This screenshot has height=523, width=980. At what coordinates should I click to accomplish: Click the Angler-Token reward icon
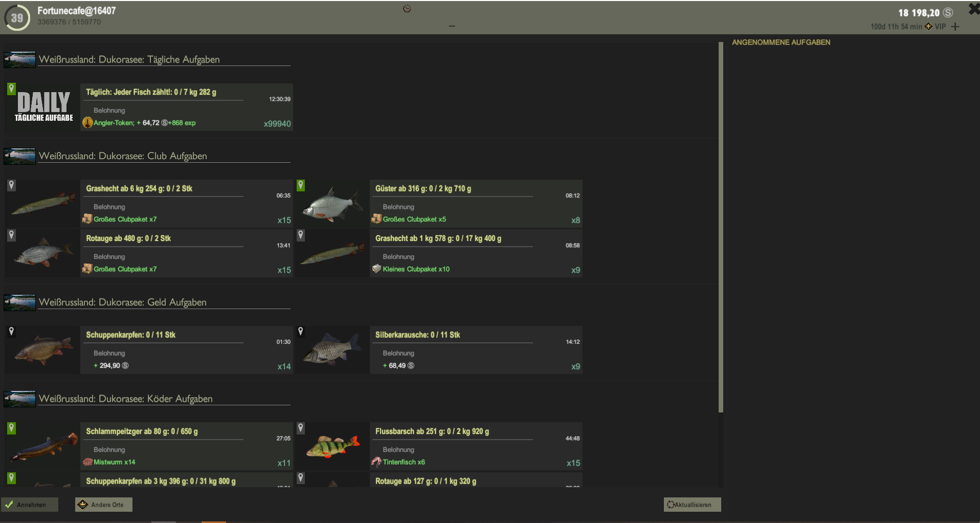click(x=87, y=123)
